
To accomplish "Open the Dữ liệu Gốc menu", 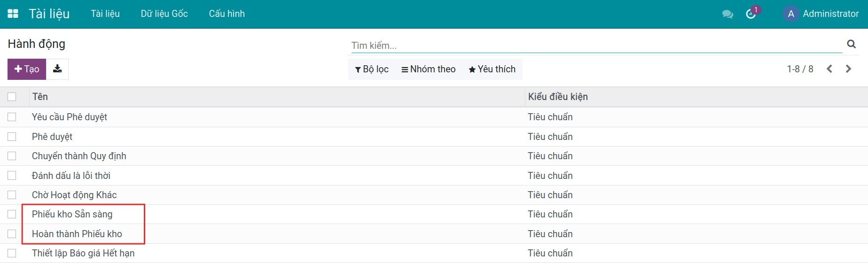I will click(164, 14).
